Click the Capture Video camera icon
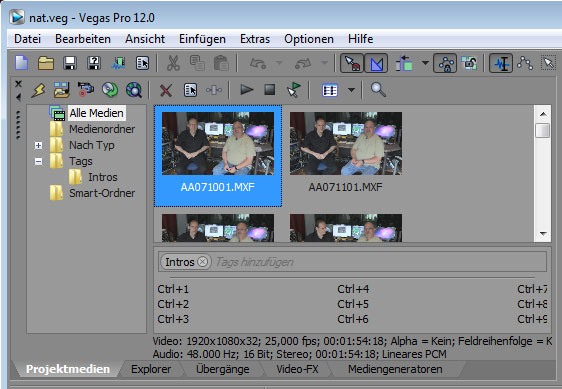Screen dimensions: 562x389 point(86,90)
